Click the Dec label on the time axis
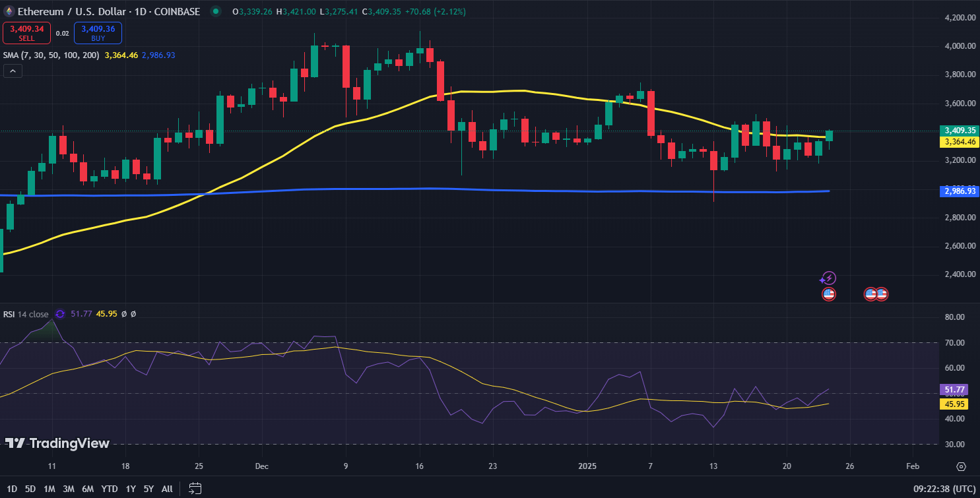 (x=262, y=466)
